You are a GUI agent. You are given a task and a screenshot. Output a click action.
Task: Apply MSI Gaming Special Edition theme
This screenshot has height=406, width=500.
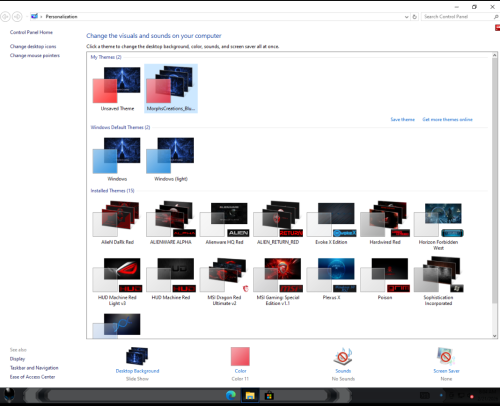click(x=278, y=281)
